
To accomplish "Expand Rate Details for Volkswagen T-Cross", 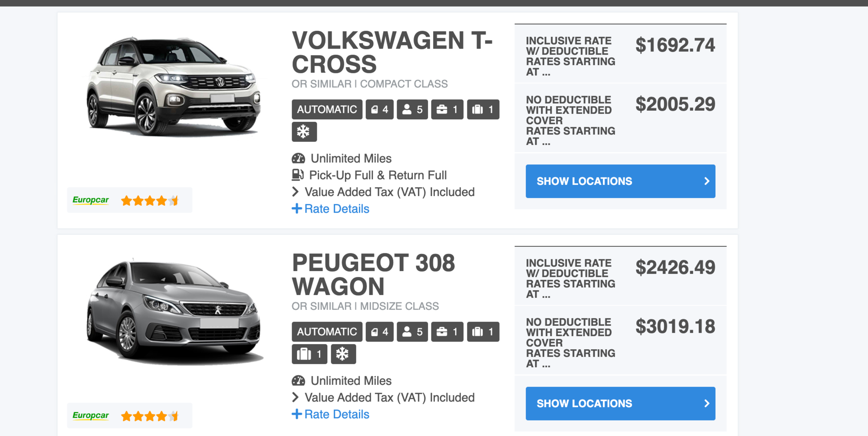I will pyautogui.click(x=331, y=209).
